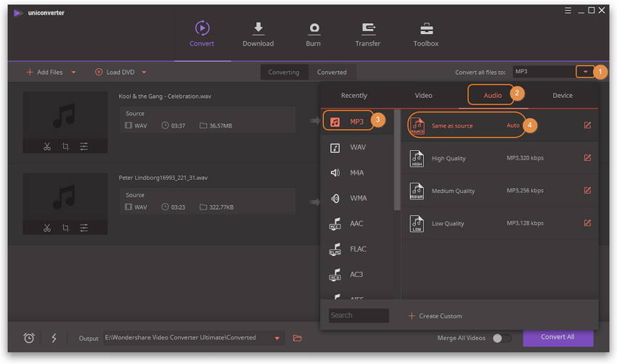Choose Low Quality MP3 128 kbps preset
This screenshot has width=617, height=364.
(499, 223)
